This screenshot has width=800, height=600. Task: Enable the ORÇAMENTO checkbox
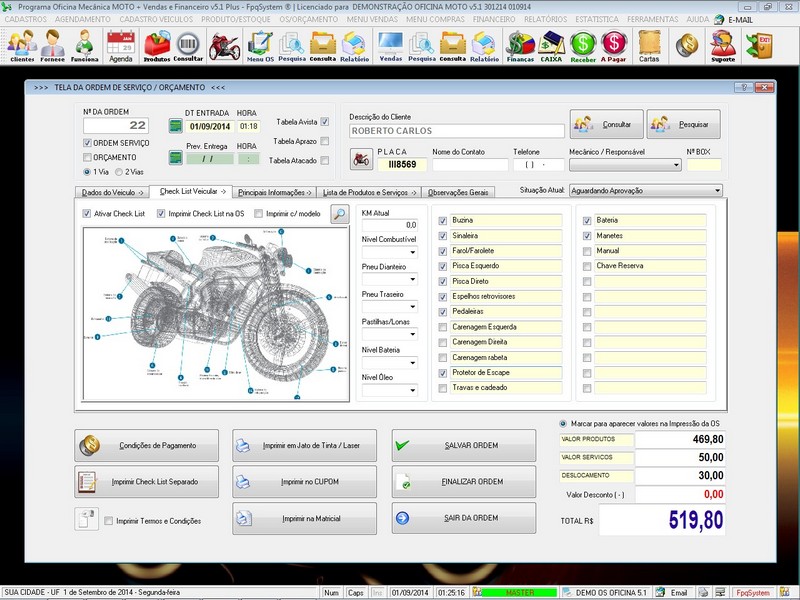pos(87,157)
